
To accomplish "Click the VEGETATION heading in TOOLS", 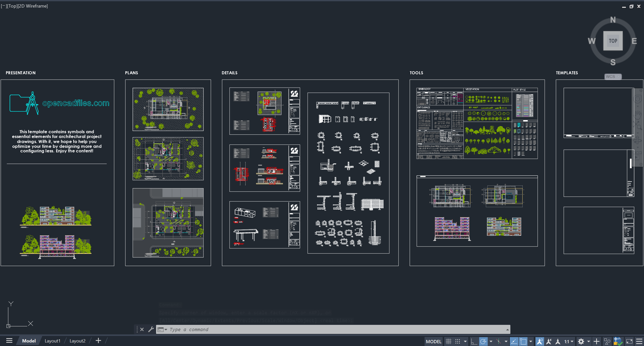I will tap(472, 89).
